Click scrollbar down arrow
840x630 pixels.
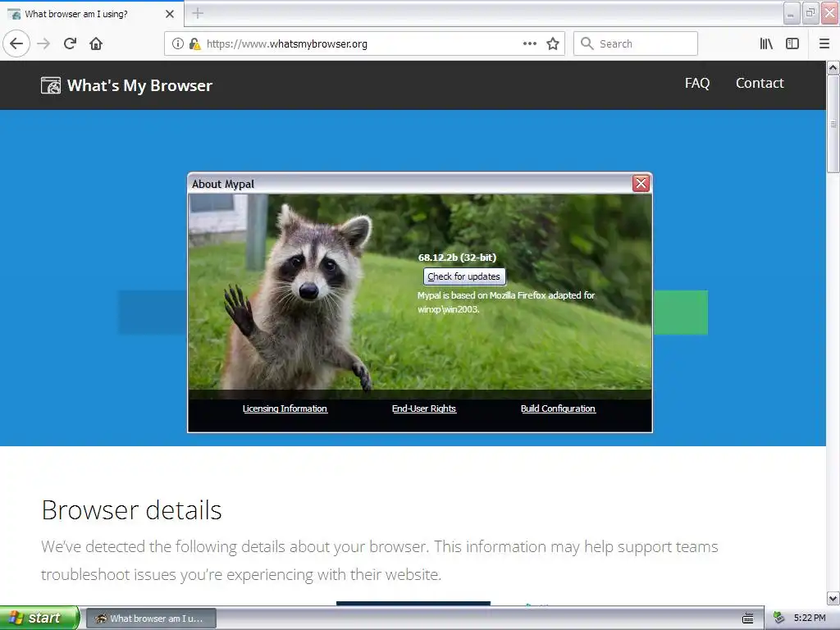click(833, 598)
